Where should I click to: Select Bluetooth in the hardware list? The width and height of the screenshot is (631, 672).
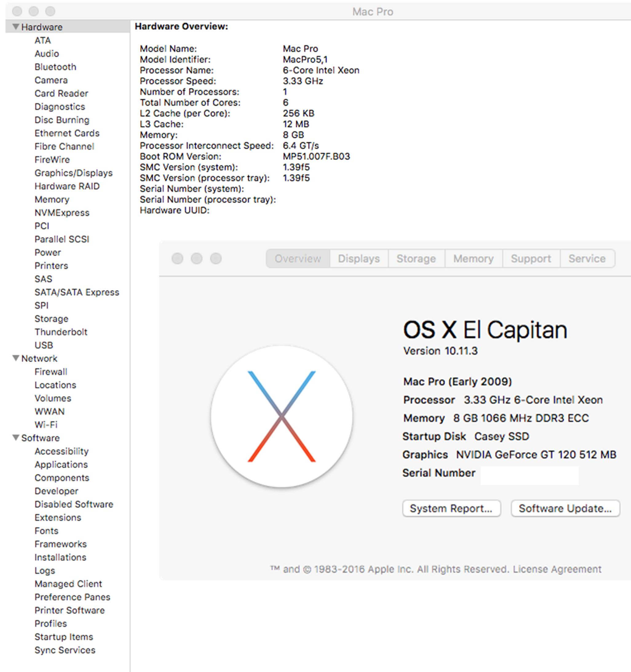55,67
